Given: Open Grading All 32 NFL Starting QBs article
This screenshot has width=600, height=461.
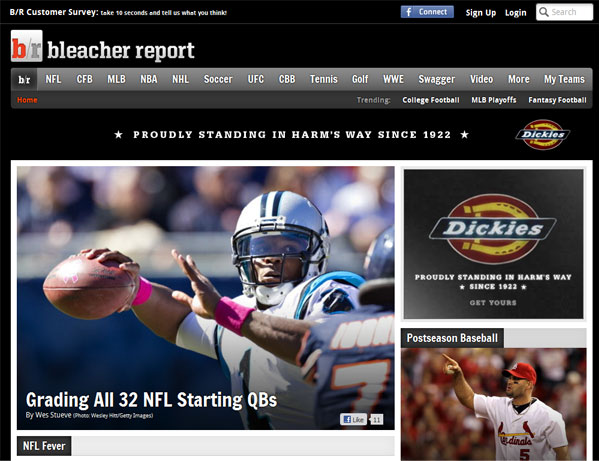Looking at the screenshot, I should (x=151, y=399).
